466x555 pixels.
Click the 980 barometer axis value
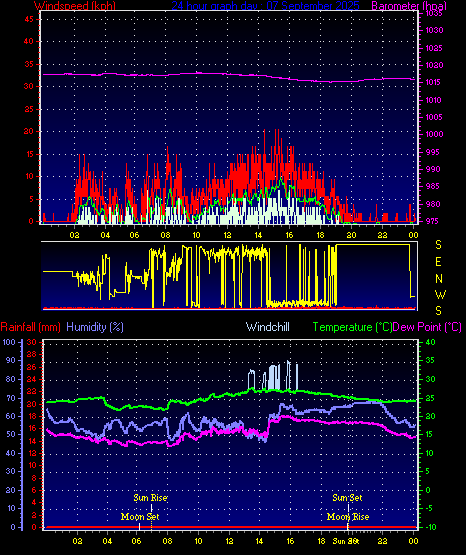coord(432,204)
